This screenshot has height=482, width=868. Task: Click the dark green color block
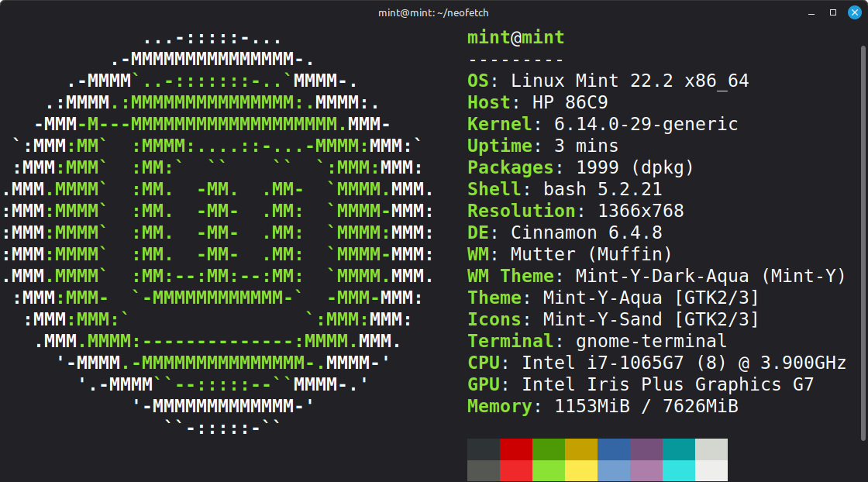(x=549, y=449)
